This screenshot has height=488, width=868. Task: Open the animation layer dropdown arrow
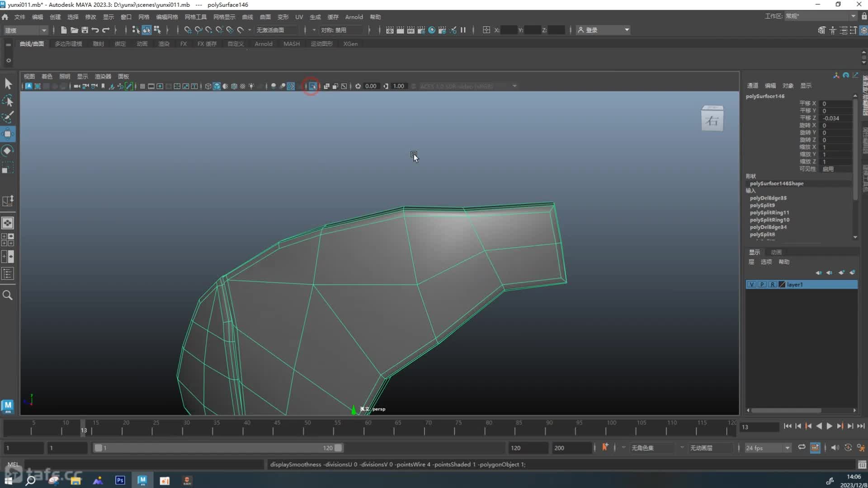(x=682, y=448)
